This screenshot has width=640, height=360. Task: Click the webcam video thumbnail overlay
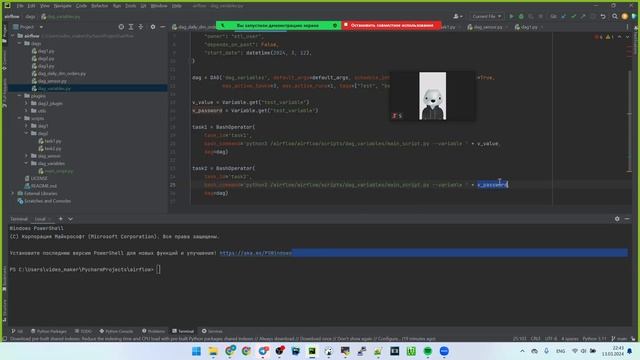point(433,96)
